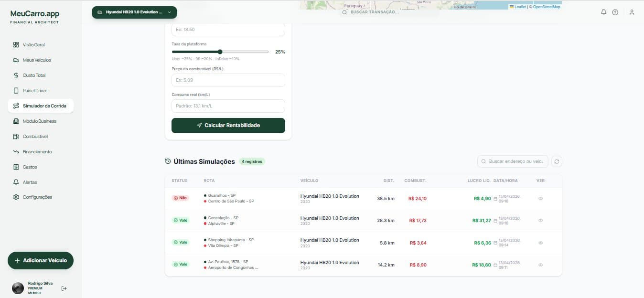Open Módulo Business section
Image resolution: width=644 pixels, height=298 pixels.
click(40, 121)
